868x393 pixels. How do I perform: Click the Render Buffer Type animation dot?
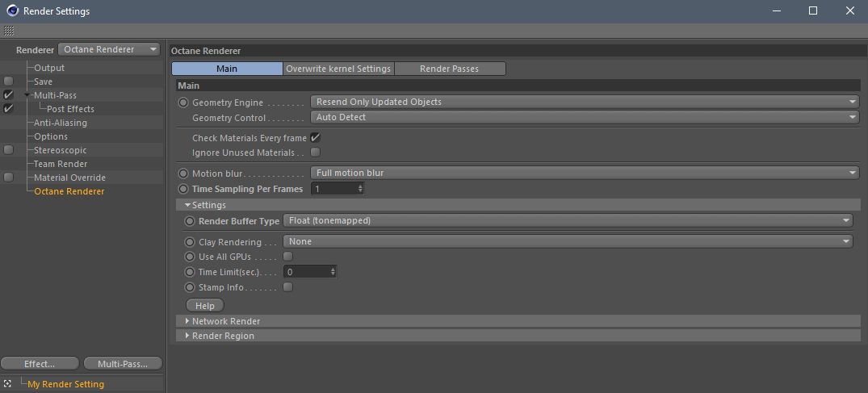[x=190, y=221]
